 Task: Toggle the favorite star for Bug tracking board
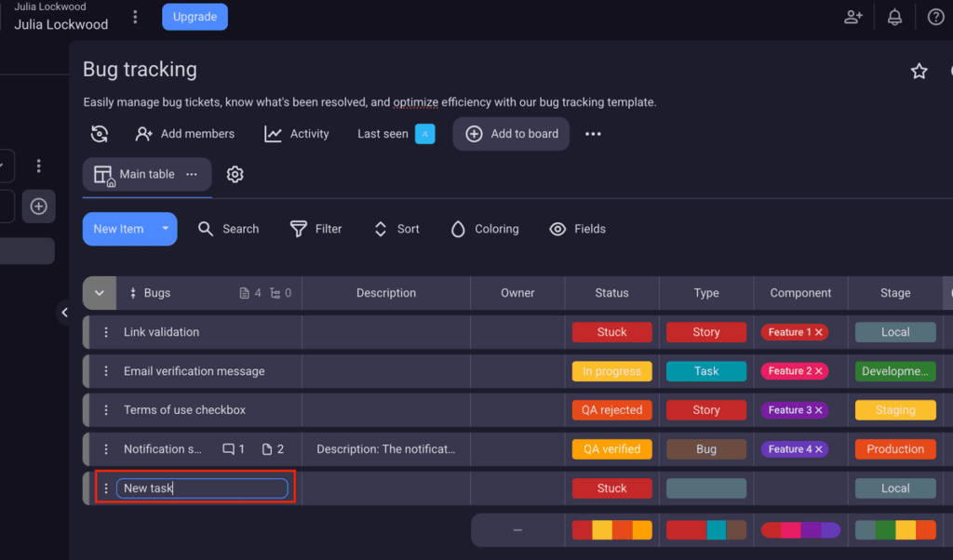coord(919,70)
